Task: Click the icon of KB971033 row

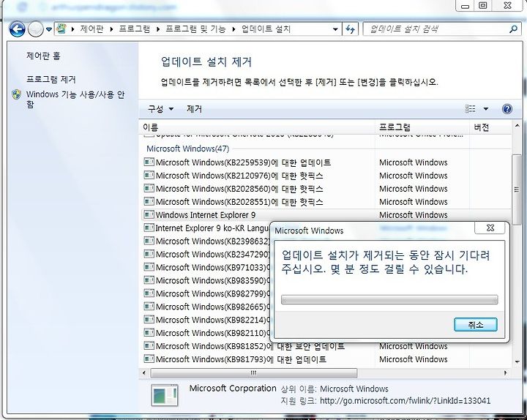Action: click(x=149, y=267)
